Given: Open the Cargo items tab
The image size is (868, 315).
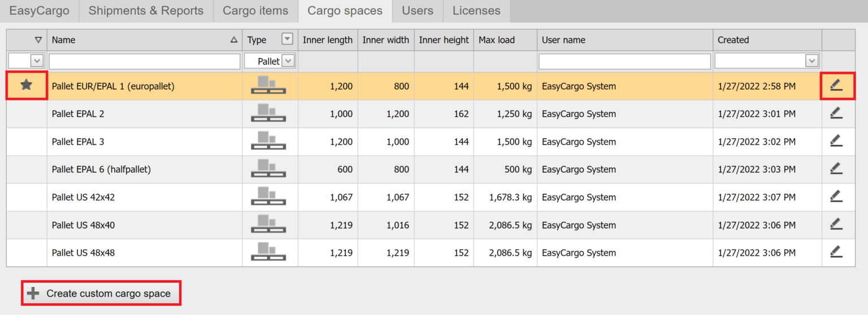Looking at the screenshot, I should click(x=255, y=11).
